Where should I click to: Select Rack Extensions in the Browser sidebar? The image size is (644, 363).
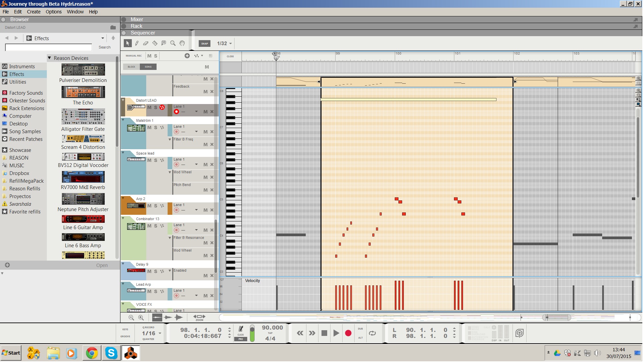(x=27, y=108)
